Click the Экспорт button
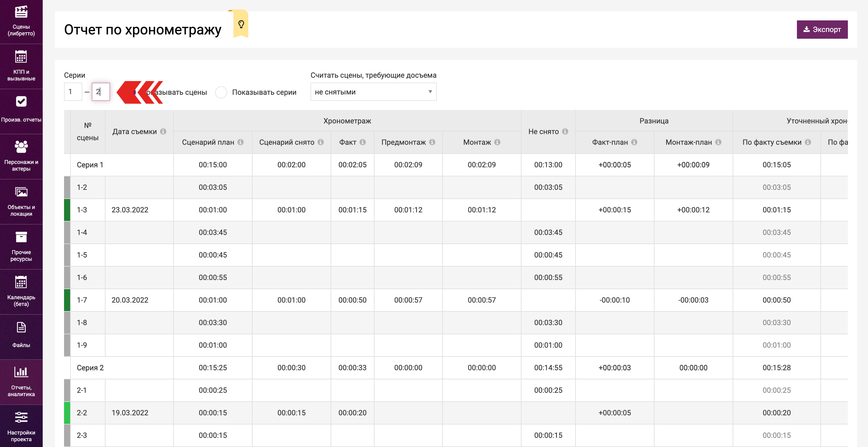 tap(822, 30)
